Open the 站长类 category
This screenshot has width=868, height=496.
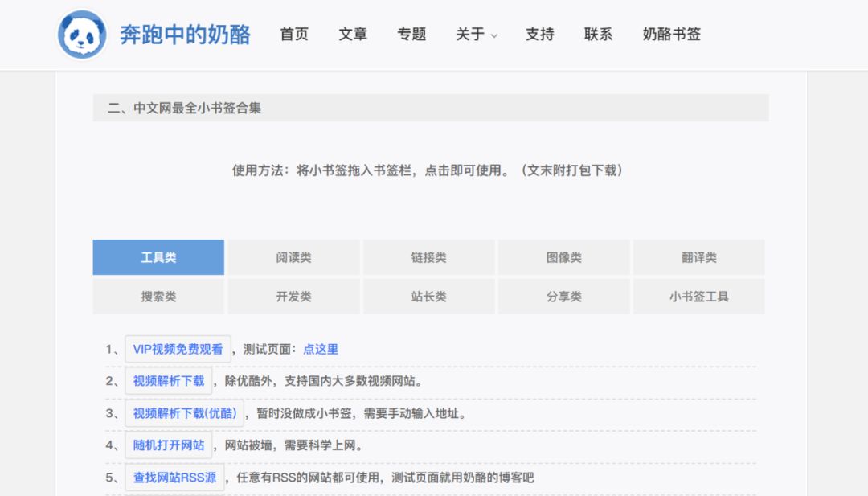coord(428,296)
